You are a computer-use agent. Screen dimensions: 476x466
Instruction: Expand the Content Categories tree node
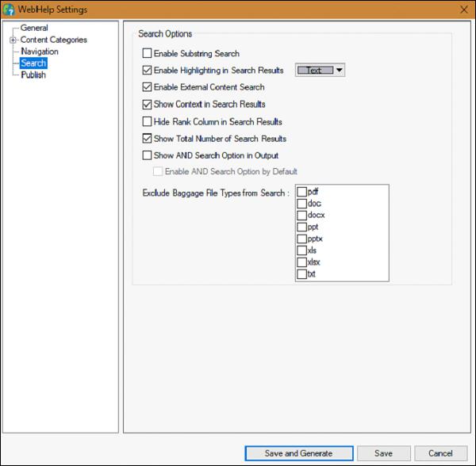pyautogui.click(x=13, y=40)
